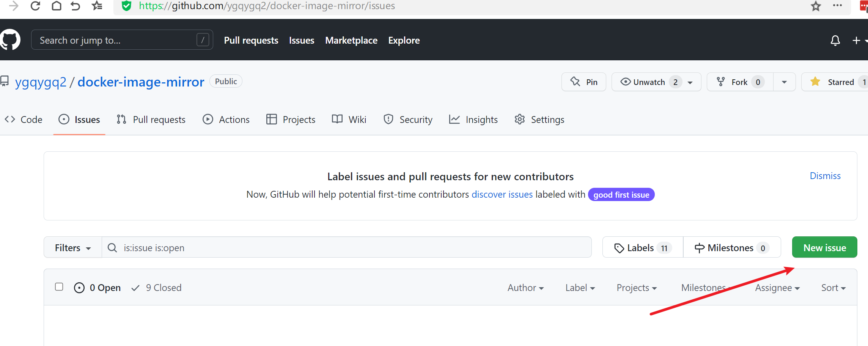Click the Starred button

835,82
